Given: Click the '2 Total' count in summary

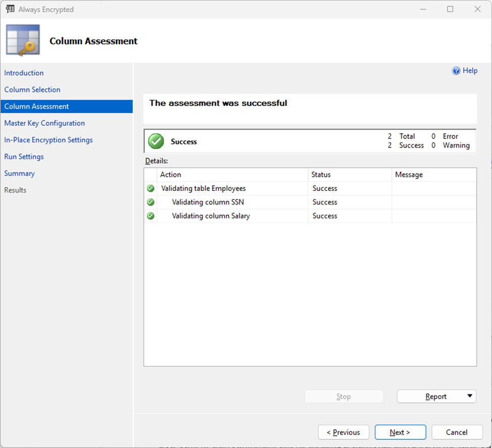Looking at the screenshot, I should 401,136.
